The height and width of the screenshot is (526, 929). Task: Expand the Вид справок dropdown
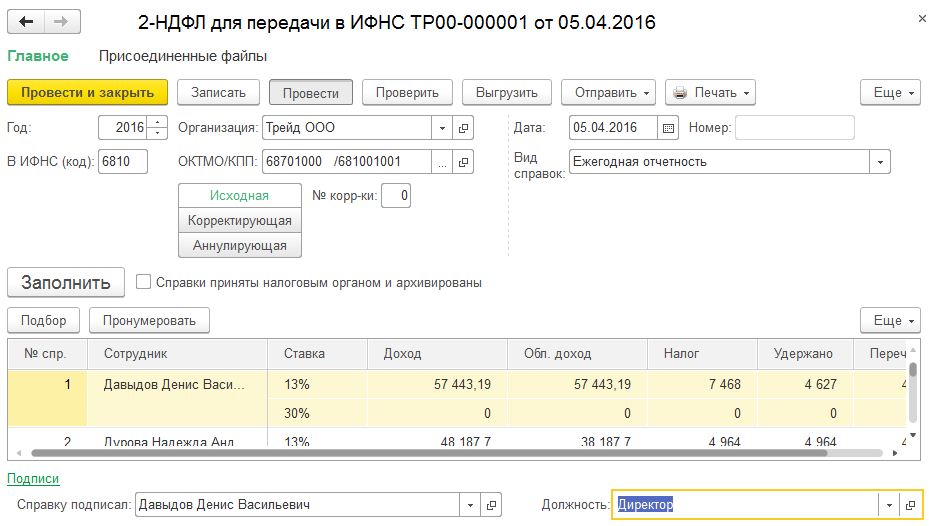pos(880,162)
